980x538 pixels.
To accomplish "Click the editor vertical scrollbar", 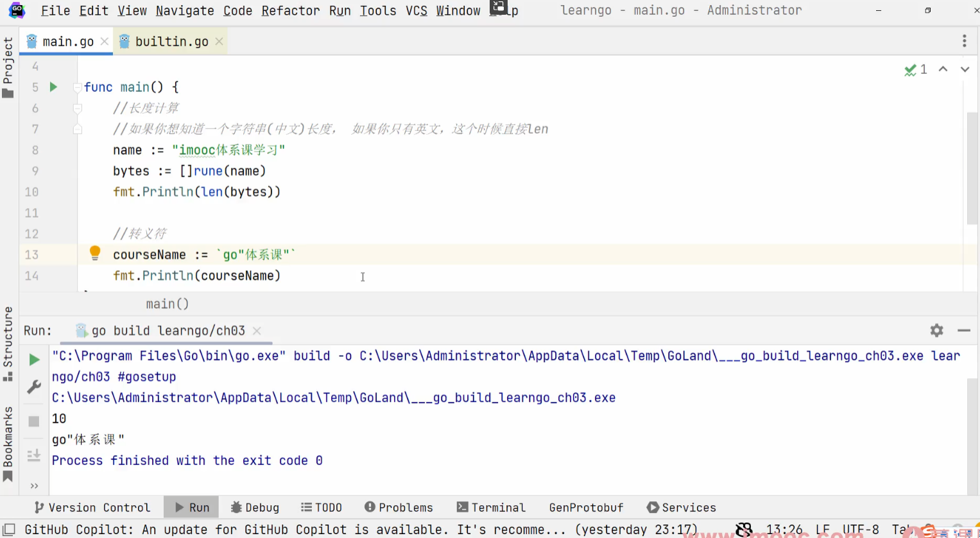I will 972,168.
